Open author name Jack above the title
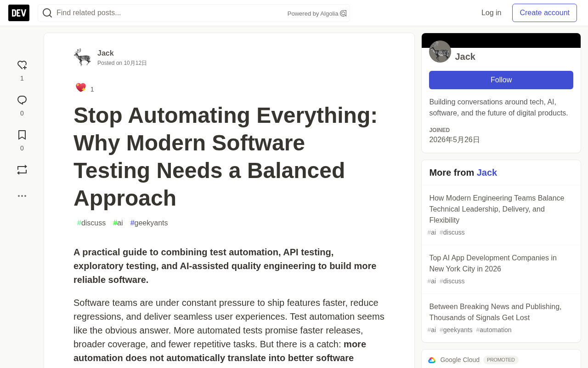588x368 pixels. click(x=106, y=53)
